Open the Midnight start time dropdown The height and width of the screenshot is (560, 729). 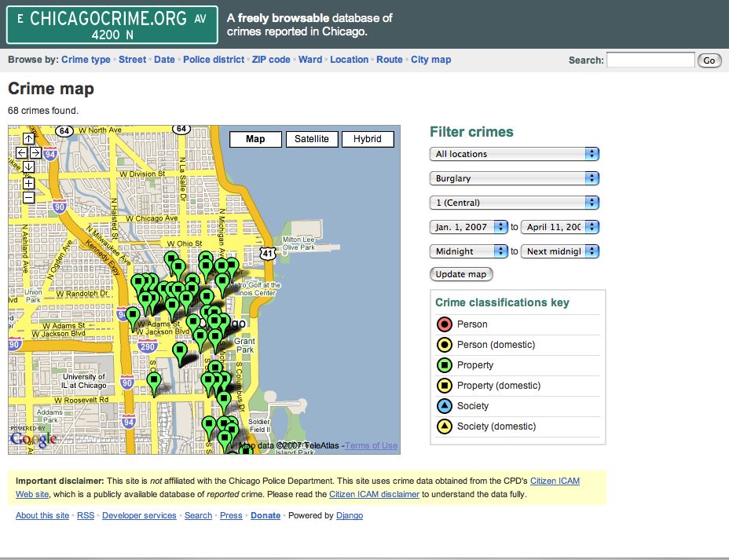point(469,251)
